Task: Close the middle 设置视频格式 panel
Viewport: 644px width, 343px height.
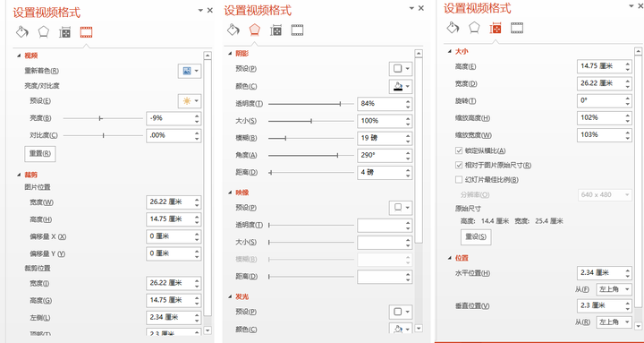Action: pyautogui.click(x=421, y=8)
